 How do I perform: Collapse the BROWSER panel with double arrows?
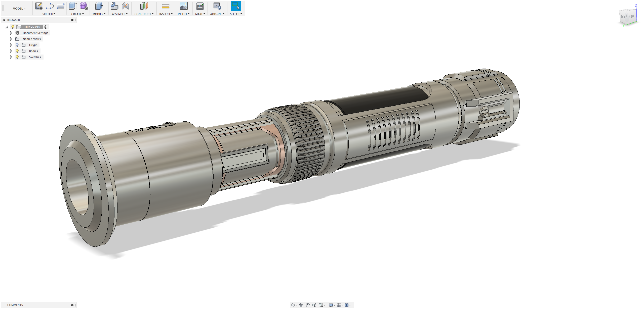[4, 20]
